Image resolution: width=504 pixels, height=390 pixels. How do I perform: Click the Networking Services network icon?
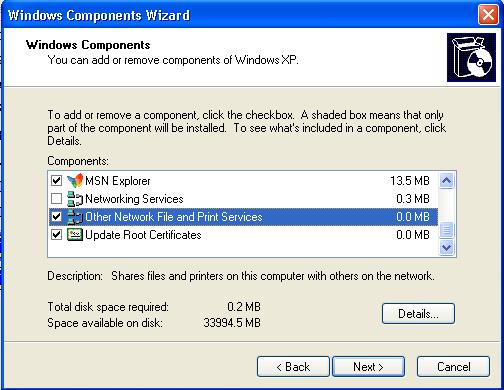point(75,199)
